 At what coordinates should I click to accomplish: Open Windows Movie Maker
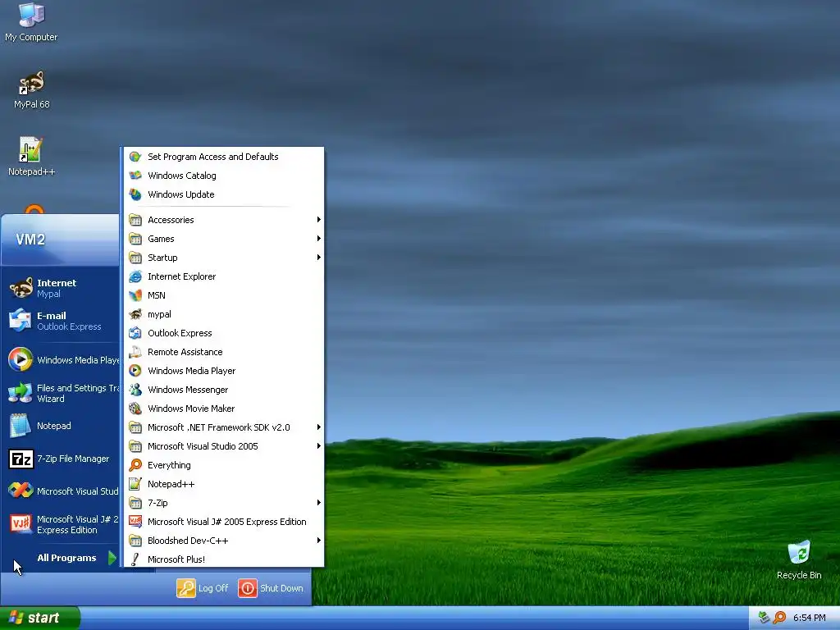(224, 409)
